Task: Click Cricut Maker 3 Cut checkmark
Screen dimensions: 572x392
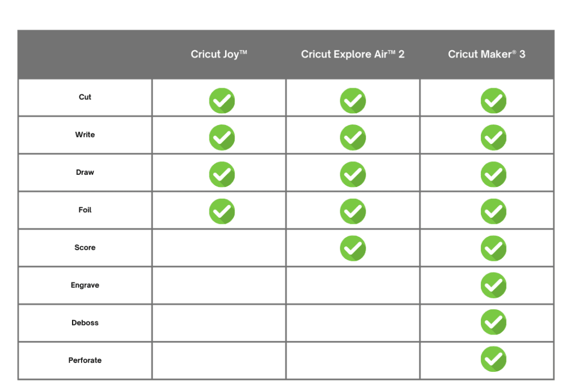Action: 493,101
